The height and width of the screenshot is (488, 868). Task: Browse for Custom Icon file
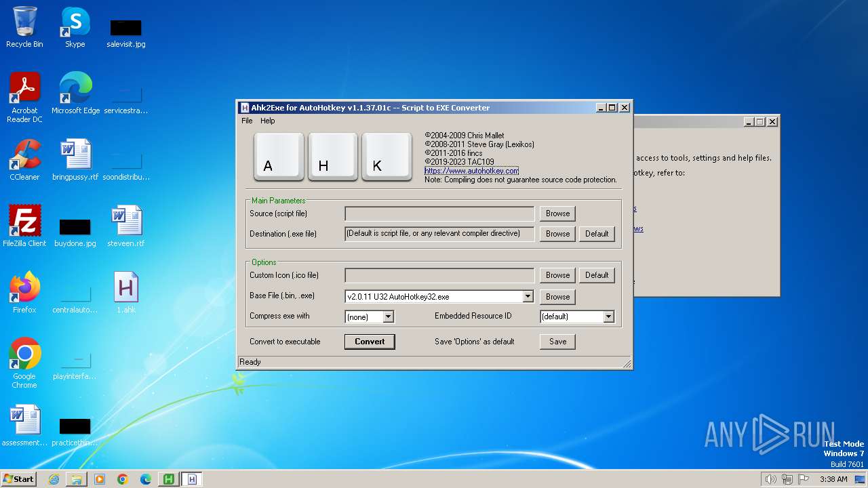pyautogui.click(x=557, y=275)
